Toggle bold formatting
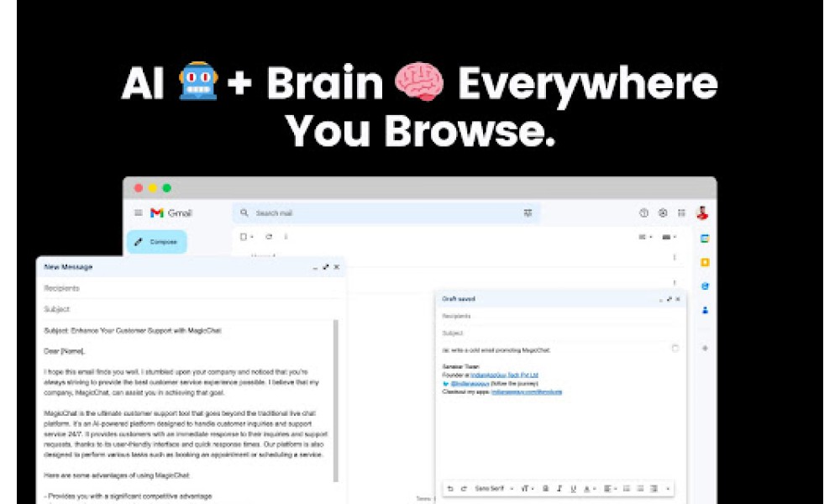The image size is (840, 504). [x=545, y=489]
